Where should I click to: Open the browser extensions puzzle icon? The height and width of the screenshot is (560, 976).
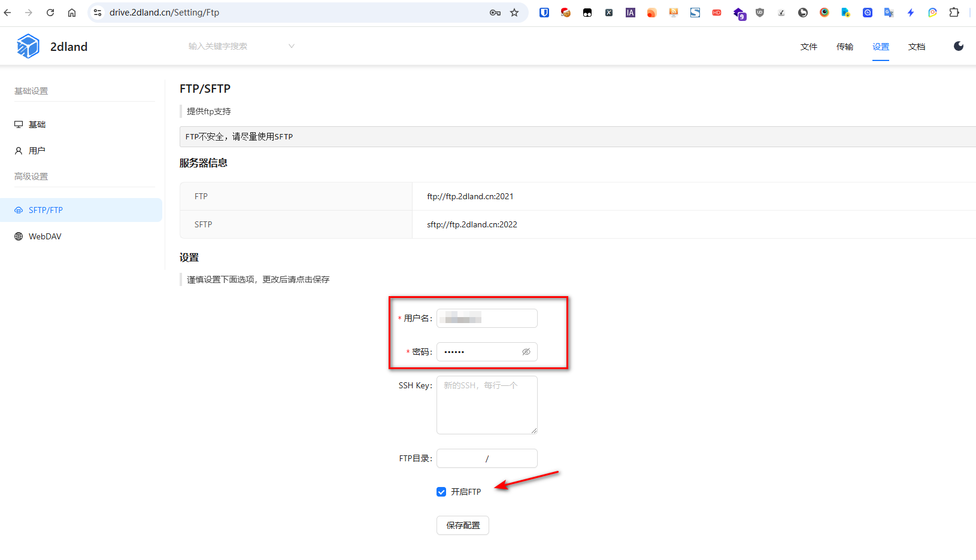954,12
